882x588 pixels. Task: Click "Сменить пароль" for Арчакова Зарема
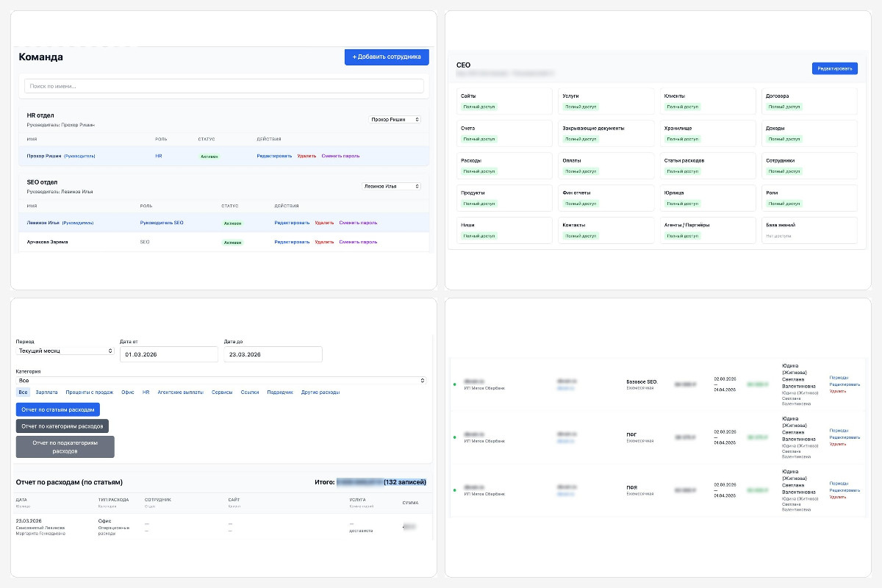tap(358, 242)
